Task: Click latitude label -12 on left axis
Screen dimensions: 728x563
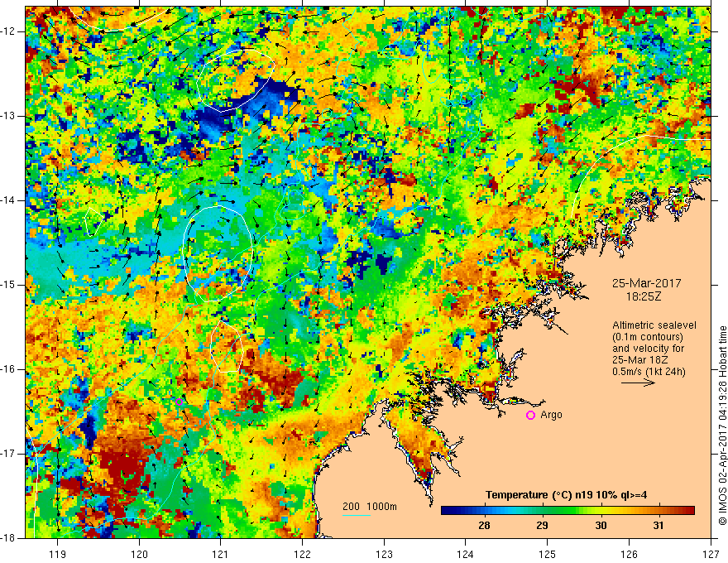Action: (x=8, y=31)
